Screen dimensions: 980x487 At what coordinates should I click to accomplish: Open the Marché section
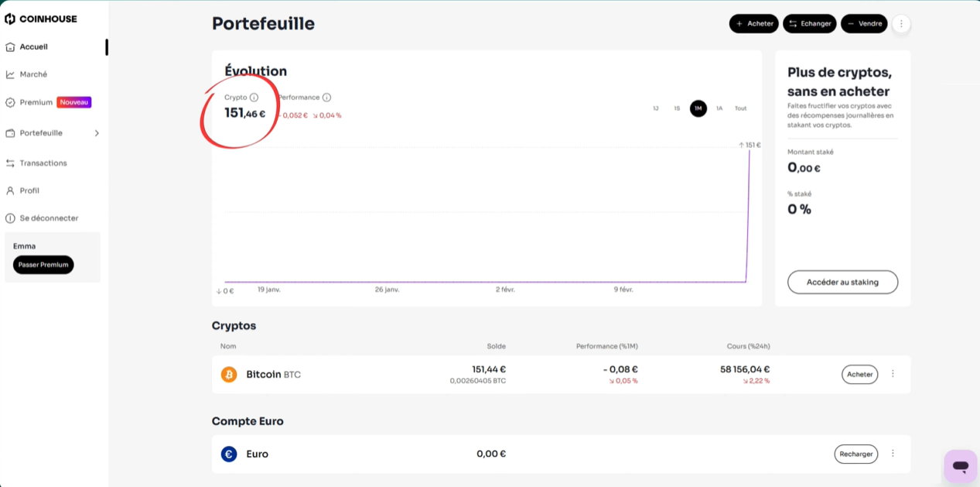pyautogui.click(x=33, y=74)
